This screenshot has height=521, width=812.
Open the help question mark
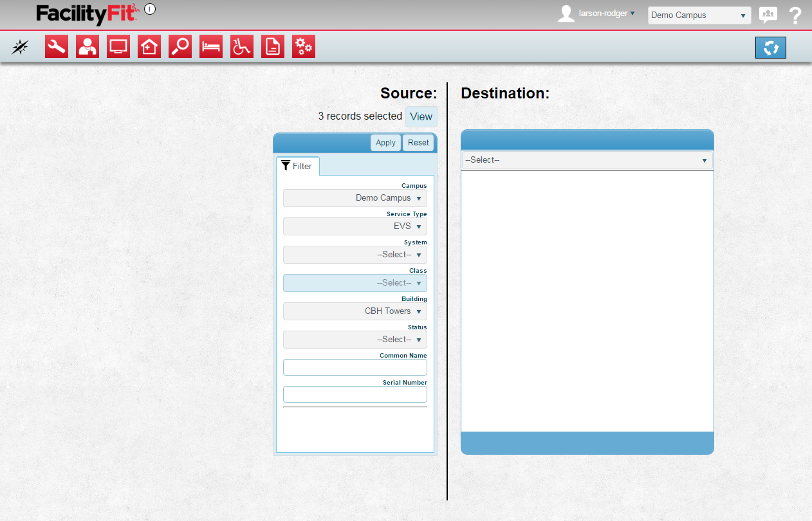(x=795, y=15)
